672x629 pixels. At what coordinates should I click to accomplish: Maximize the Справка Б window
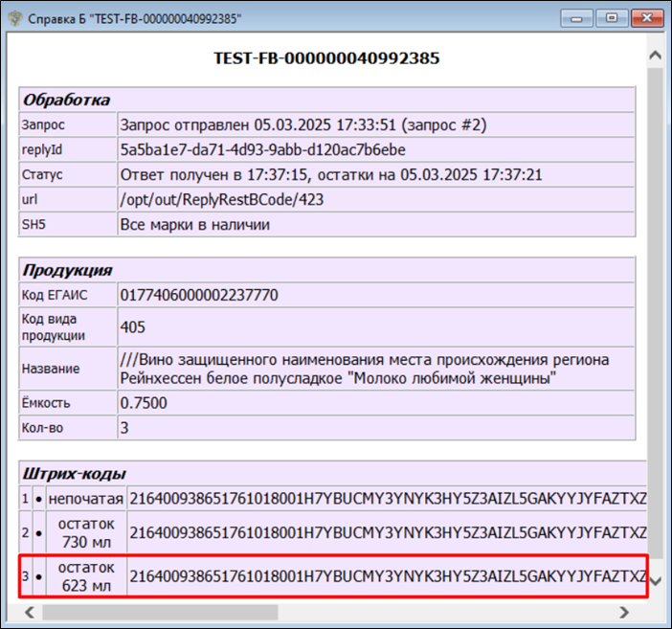click(x=609, y=17)
